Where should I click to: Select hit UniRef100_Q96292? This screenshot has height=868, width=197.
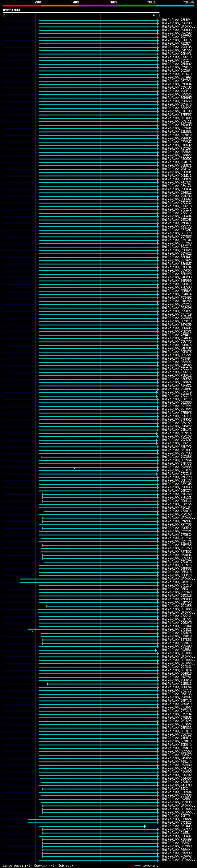coord(177,33)
